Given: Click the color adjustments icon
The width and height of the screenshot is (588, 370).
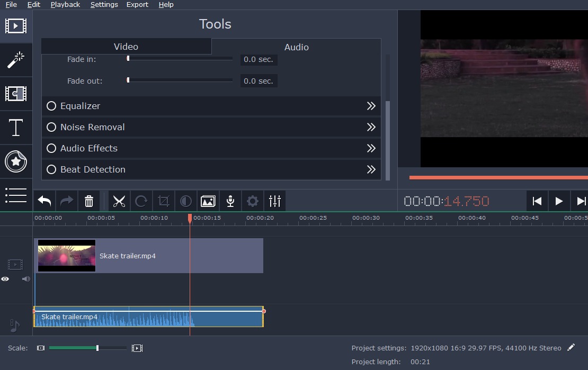Looking at the screenshot, I should [x=185, y=201].
